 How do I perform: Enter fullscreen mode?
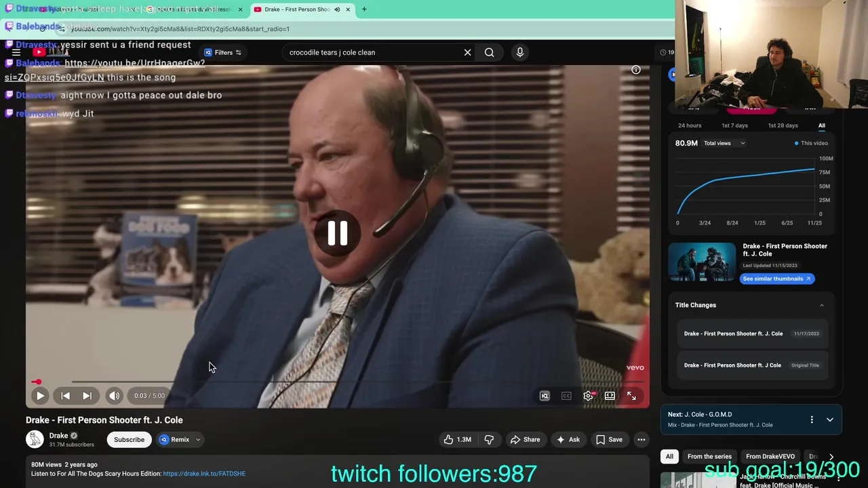click(x=631, y=396)
